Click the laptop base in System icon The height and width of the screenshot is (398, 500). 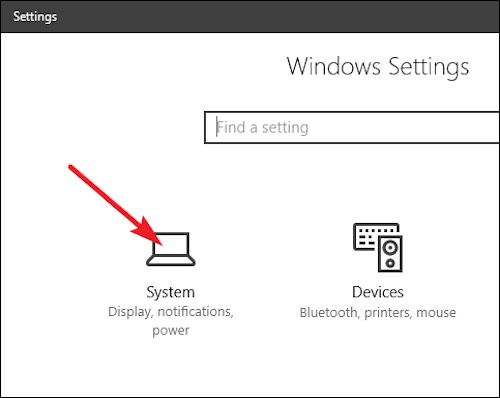(171, 261)
